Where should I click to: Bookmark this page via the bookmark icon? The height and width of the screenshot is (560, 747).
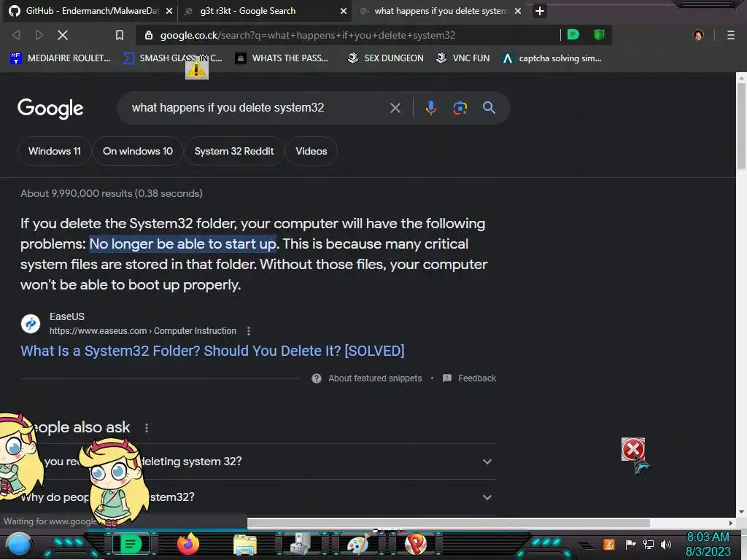point(120,35)
